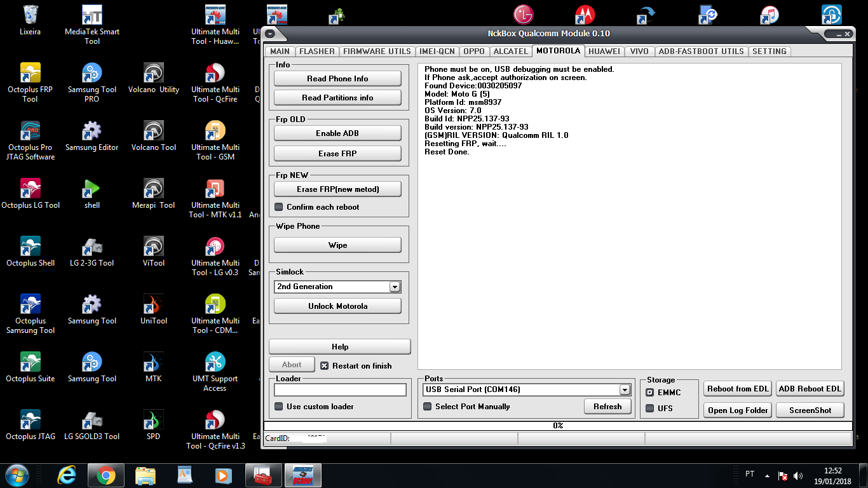This screenshot has height=488, width=868.
Task: Open the Octoplus Shell shortcut
Action: pyautogui.click(x=30, y=252)
